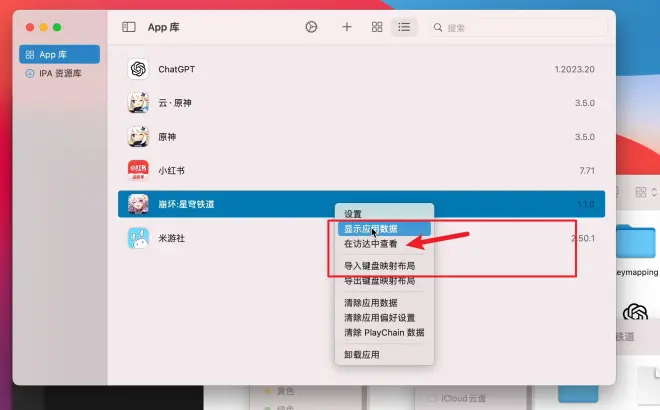Viewport: 660px width, 410px height.
Task: Select the 小红书 app icon
Action: point(138,171)
